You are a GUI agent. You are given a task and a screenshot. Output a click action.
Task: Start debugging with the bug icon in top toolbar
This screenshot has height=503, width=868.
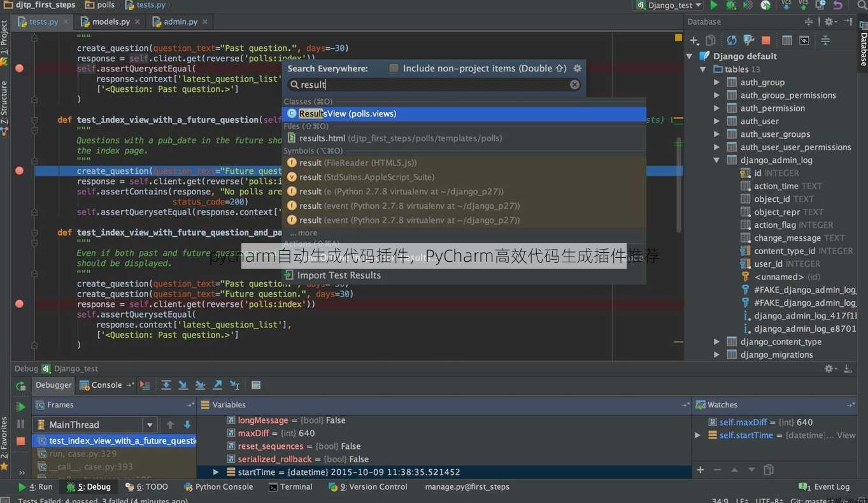(x=731, y=5)
